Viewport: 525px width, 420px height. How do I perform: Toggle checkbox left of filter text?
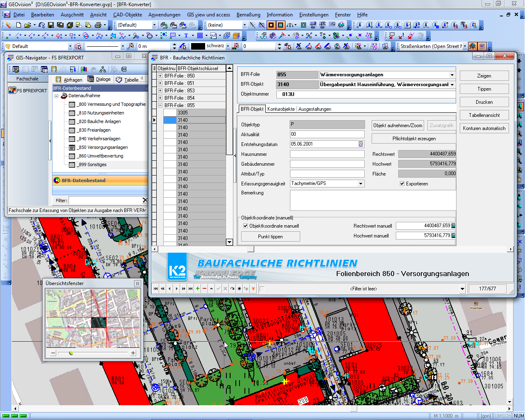point(262,289)
